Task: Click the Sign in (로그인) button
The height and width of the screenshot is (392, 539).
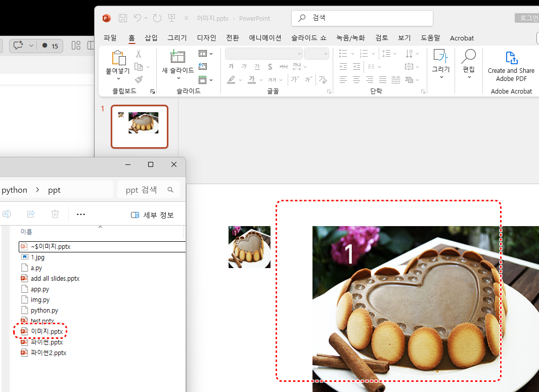Action: [x=526, y=18]
